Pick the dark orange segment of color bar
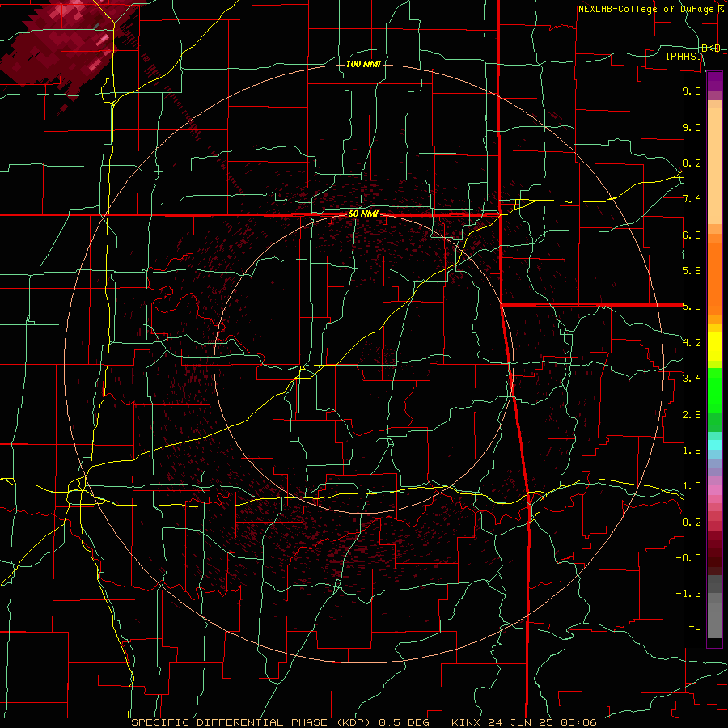Screen dimensions: 728x728 click(714, 278)
